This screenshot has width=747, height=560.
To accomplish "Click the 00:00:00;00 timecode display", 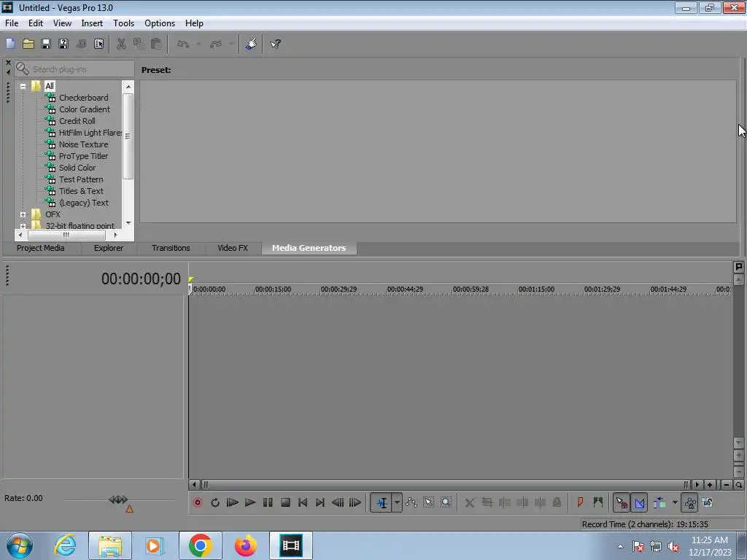I will coord(141,279).
